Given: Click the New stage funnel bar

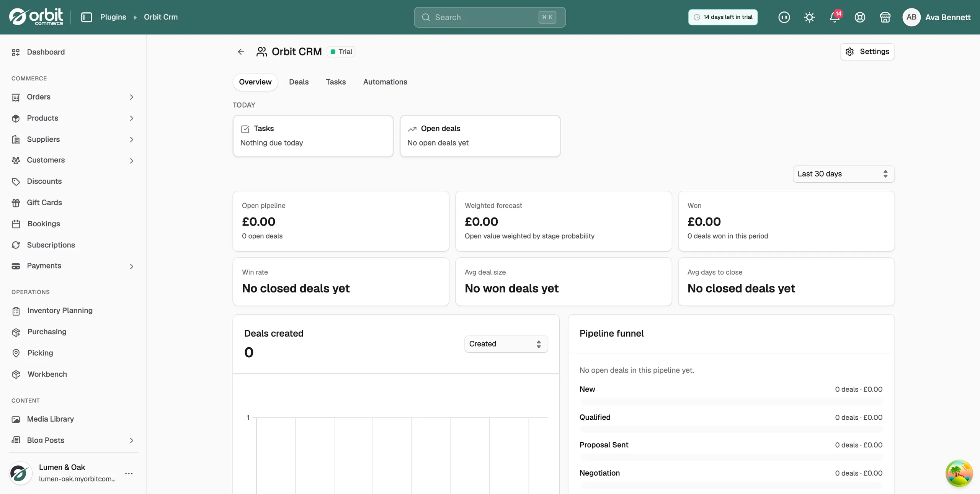Looking at the screenshot, I should (731, 402).
